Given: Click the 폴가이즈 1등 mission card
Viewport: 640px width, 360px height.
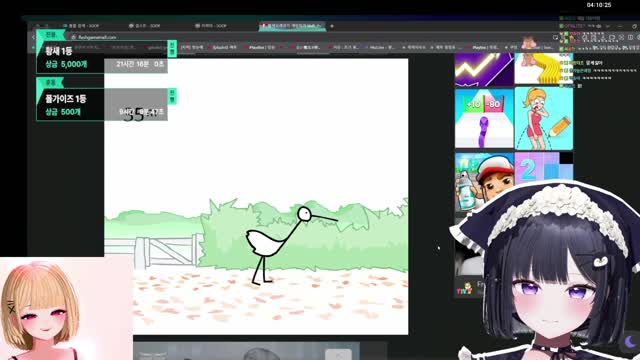Looking at the screenshot, I should point(102,104).
